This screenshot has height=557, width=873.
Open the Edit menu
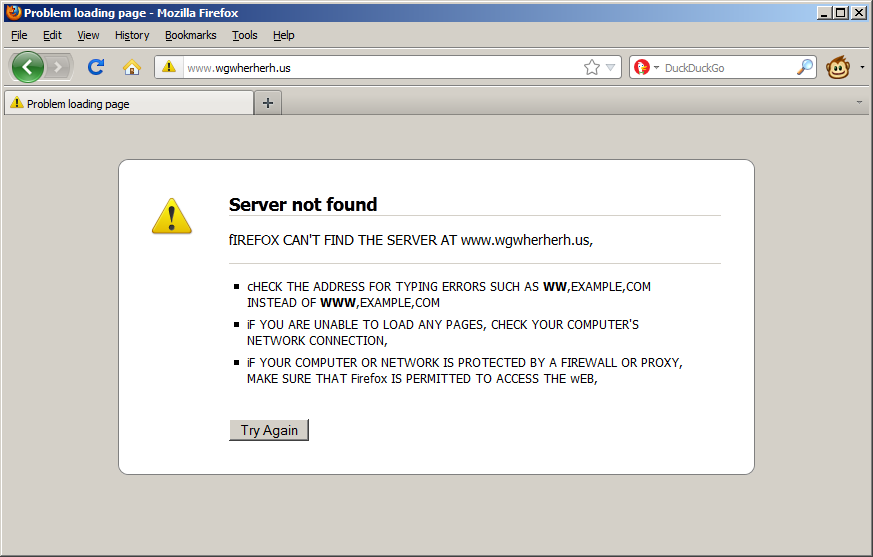pyautogui.click(x=52, y=35)
